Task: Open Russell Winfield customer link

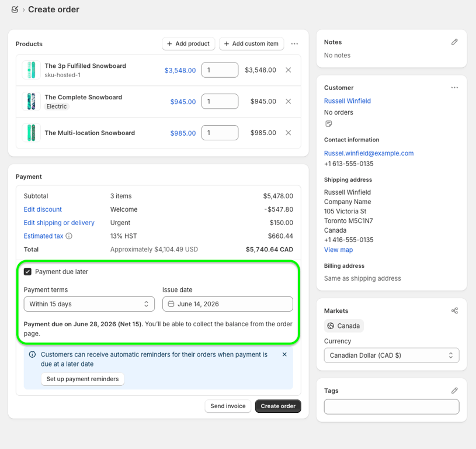Action: point(348,101)
